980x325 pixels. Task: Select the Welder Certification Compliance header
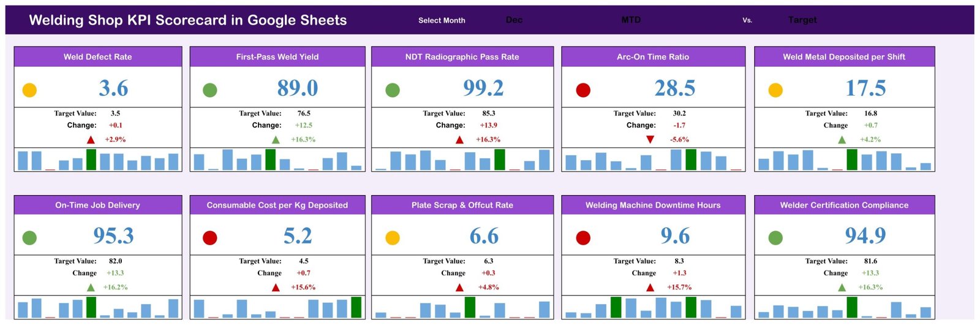(844, 205)
